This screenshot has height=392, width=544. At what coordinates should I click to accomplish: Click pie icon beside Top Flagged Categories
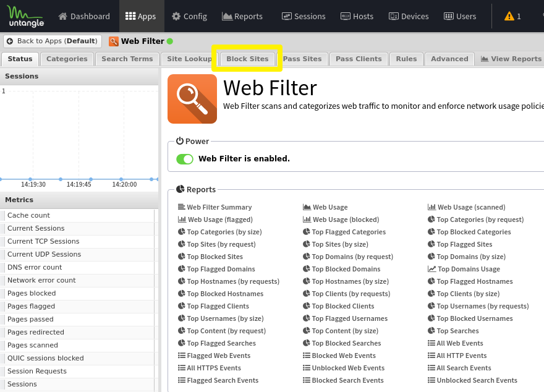(307, 232)
